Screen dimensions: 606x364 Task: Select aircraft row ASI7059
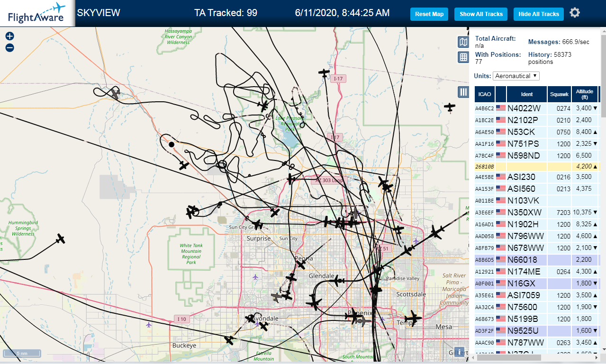538,295
